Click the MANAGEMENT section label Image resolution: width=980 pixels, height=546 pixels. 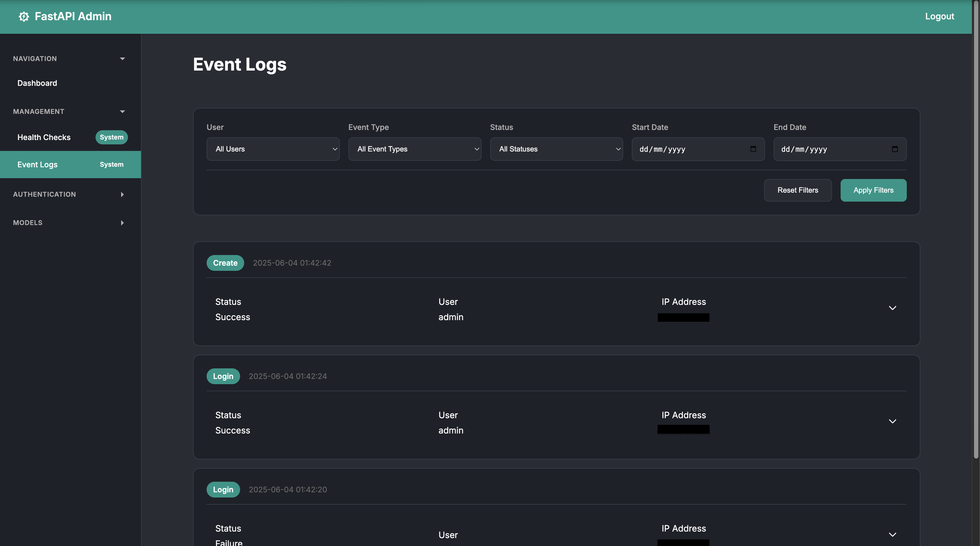(x=39, y=111)
